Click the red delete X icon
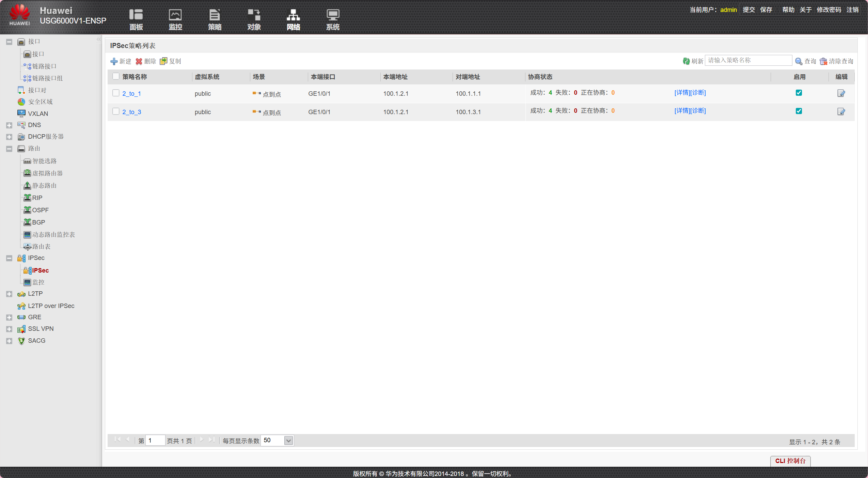 (x=139, y=61)
